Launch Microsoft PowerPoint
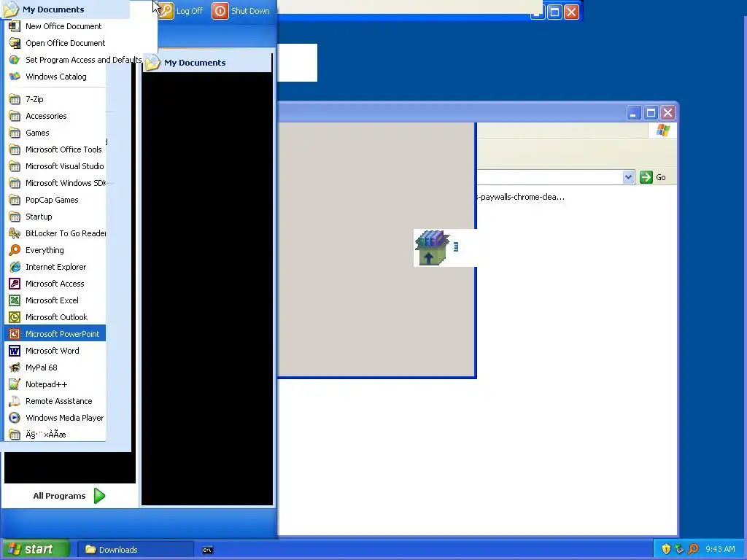This screenshot has width=747, height=560. [x=55, y=334]
